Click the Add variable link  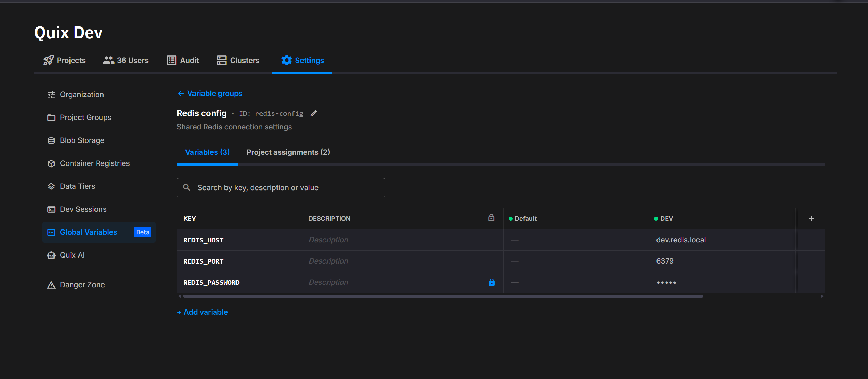click(x=202, y=312)
